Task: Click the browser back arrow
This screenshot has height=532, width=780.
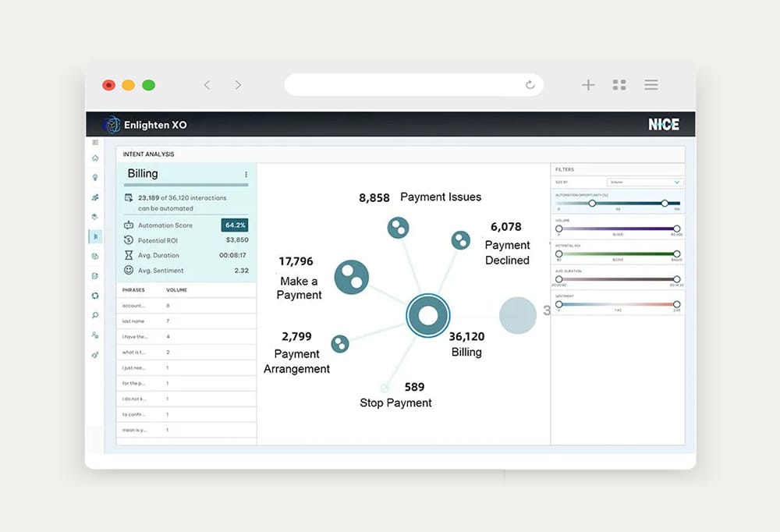Action: [x=207, y=85]
